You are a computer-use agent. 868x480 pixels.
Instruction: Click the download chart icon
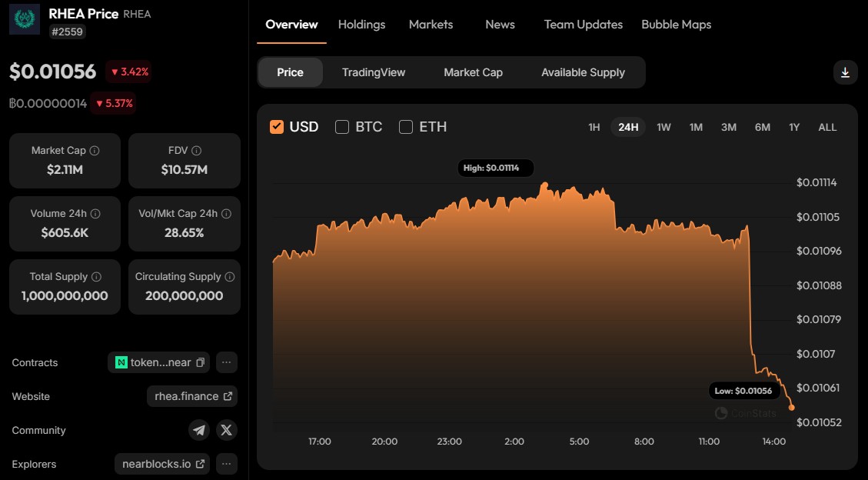845,72
